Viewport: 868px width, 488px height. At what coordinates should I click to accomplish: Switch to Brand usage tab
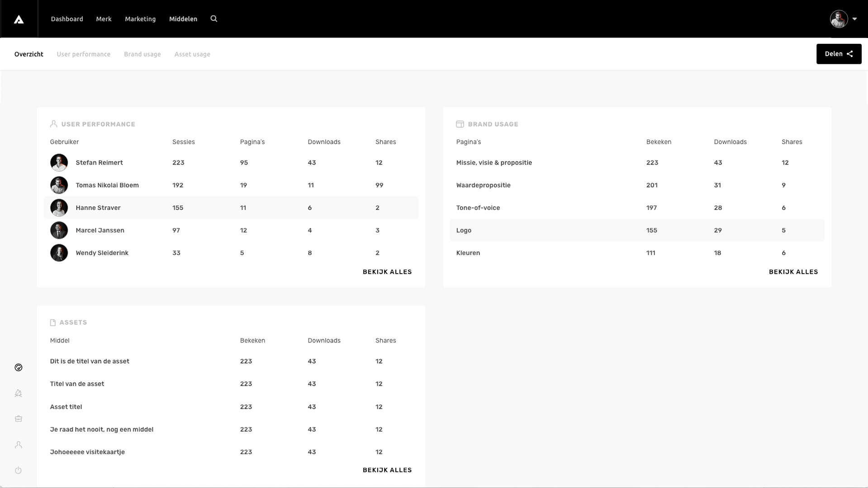click(x=142, y=54)
